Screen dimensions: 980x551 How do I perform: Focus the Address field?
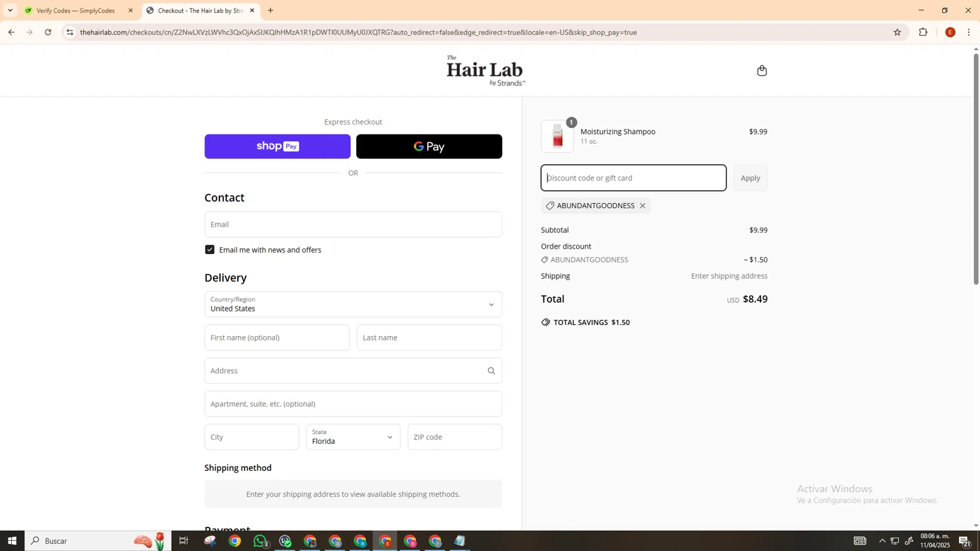353,371
